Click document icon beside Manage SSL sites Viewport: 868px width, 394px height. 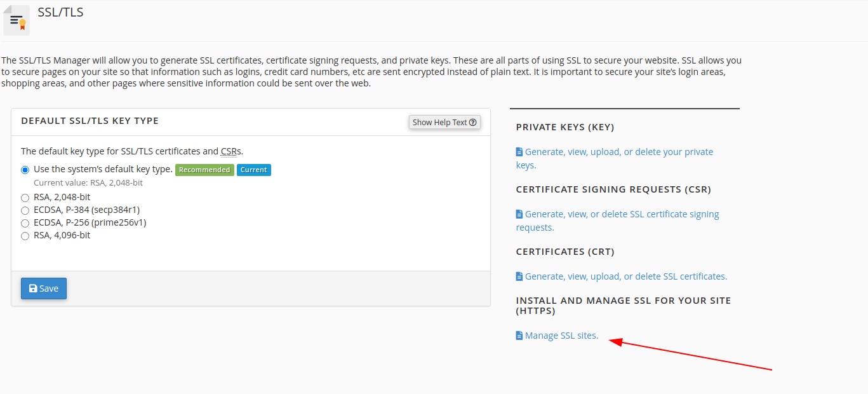(x=519, y=336)
